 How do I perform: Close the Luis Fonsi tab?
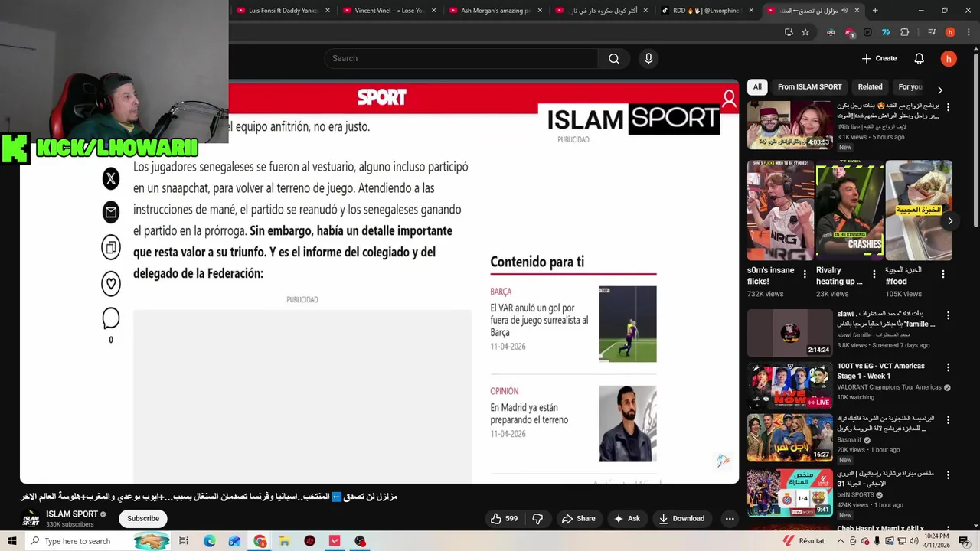pyautogui.click(x=328, y=11)
